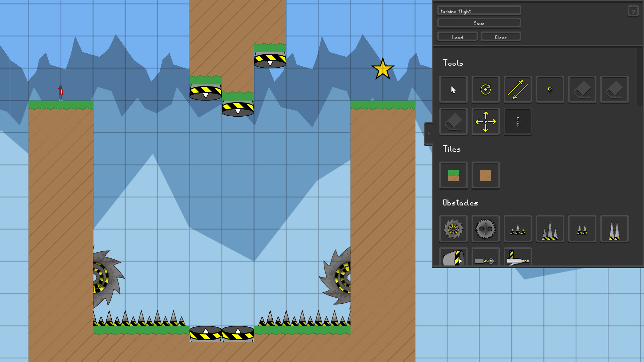Select the spinning buzzsaw blade obstacle
This screenshot has height=362, width=644.
(x=453, y=229)
